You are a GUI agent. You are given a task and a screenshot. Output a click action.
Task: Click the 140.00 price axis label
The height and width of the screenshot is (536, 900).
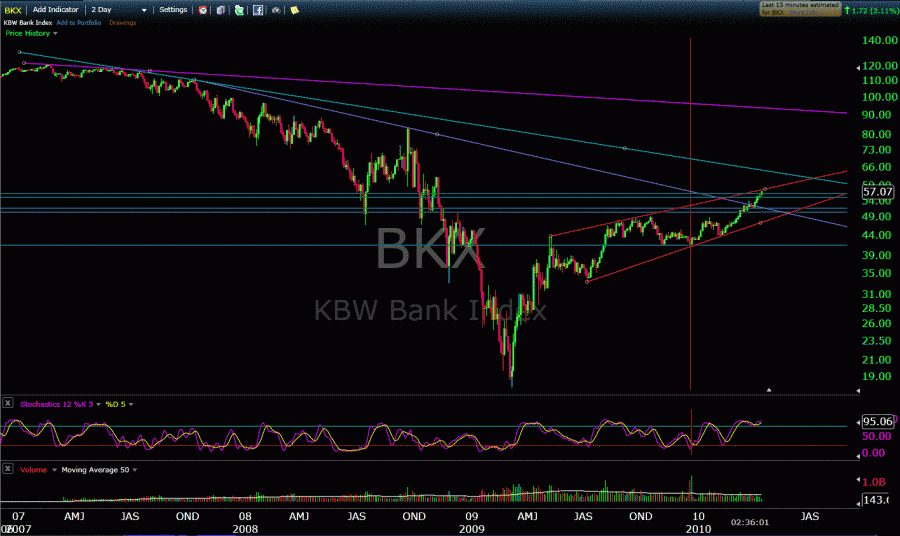tap(879, 40)
